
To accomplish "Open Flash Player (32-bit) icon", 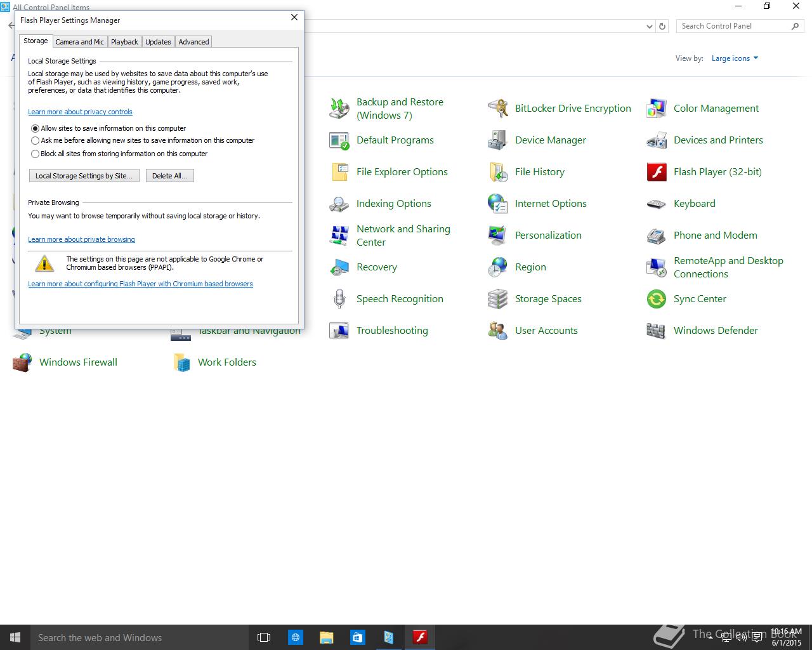I will (657, 172).
